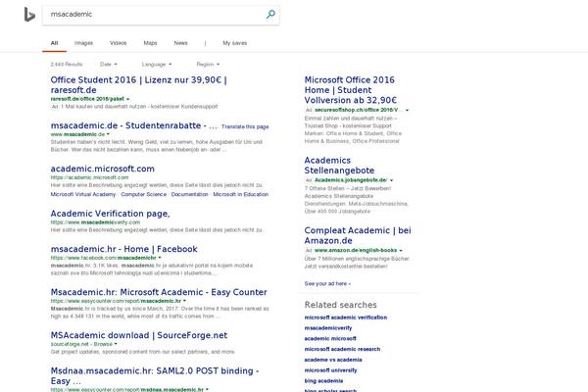Image resolution: width=588 pixels, height=392 pixels.
Task: Click Translate this page link
Action: coord(245,126)
